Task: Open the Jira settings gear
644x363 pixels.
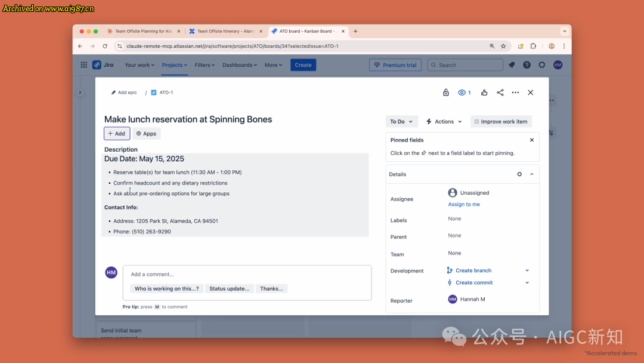Action: pos(542,65)
